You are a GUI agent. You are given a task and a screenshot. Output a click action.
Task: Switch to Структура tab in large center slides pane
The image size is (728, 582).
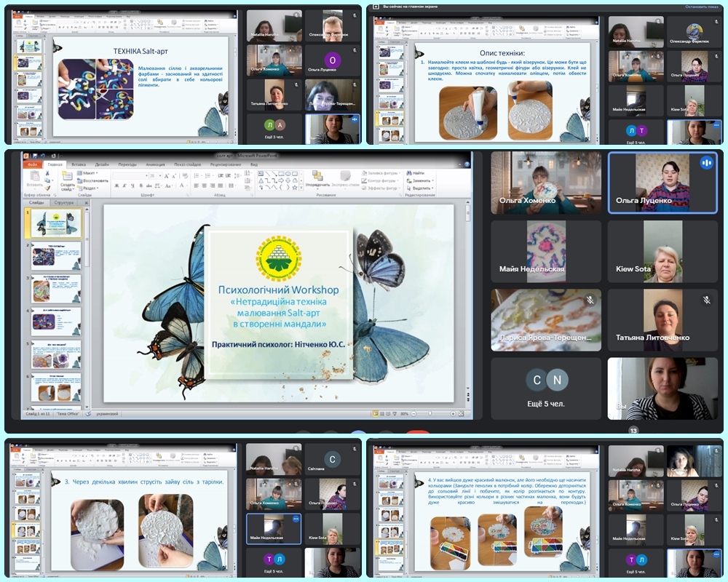pyautogui.click(x=63, y=203)
